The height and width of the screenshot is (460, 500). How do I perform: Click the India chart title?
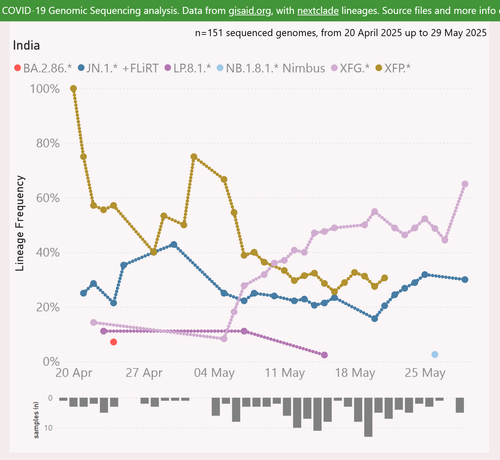pos(26,46)
